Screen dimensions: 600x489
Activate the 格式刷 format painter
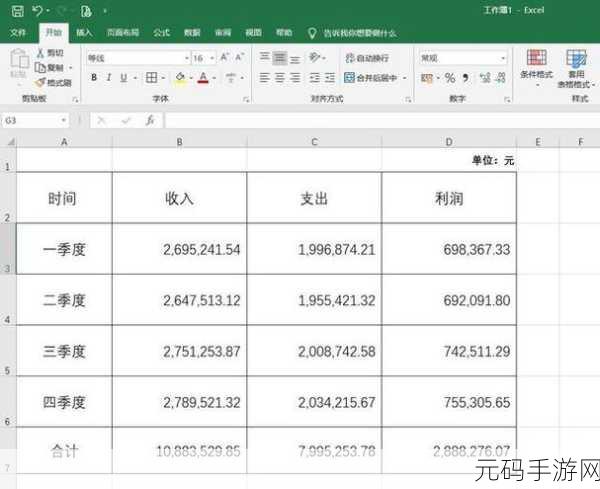coord(53,82)
